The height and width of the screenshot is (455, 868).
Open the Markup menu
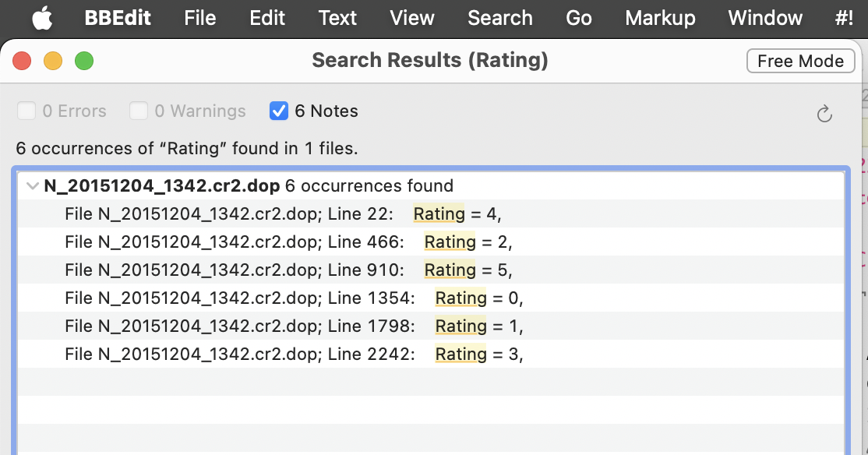coord(661,18)
